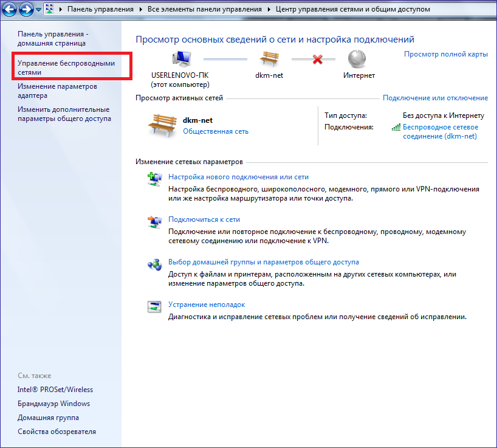Open Брандмауэр Windows from See also

(x=53, y=404)
